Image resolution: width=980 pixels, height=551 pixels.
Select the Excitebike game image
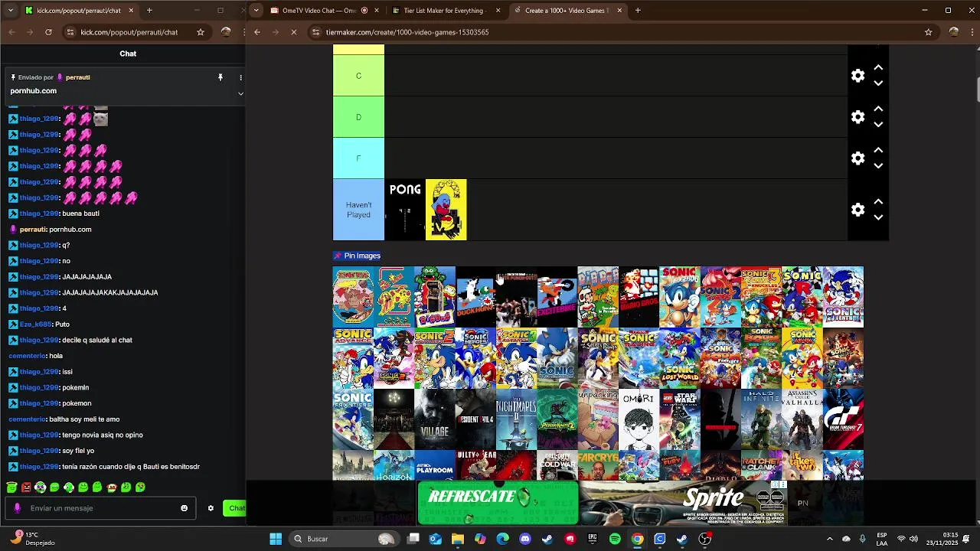click(557, 297)
